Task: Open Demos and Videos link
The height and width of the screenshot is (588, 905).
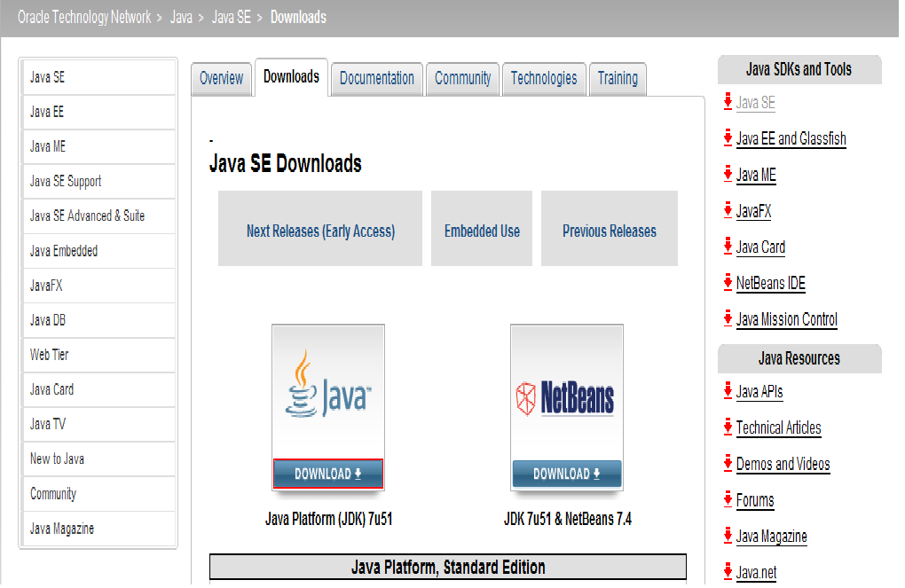Action: [x=783, y=465]
